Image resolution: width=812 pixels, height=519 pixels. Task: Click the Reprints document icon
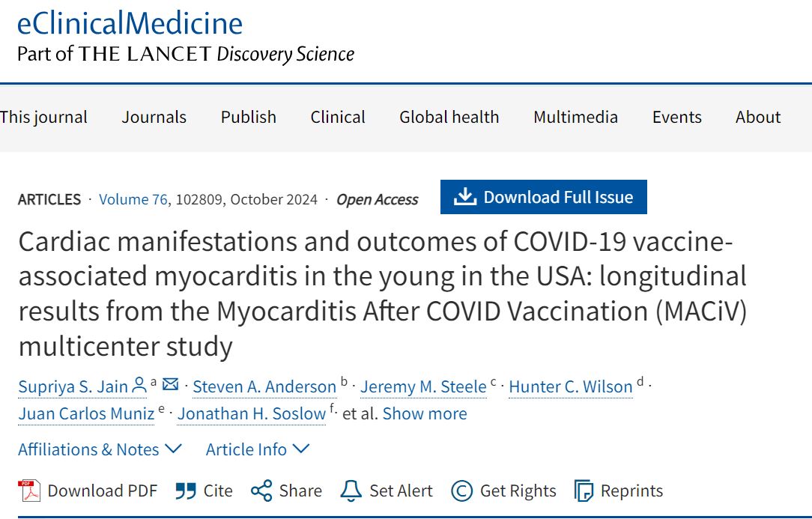coord(584,491)
